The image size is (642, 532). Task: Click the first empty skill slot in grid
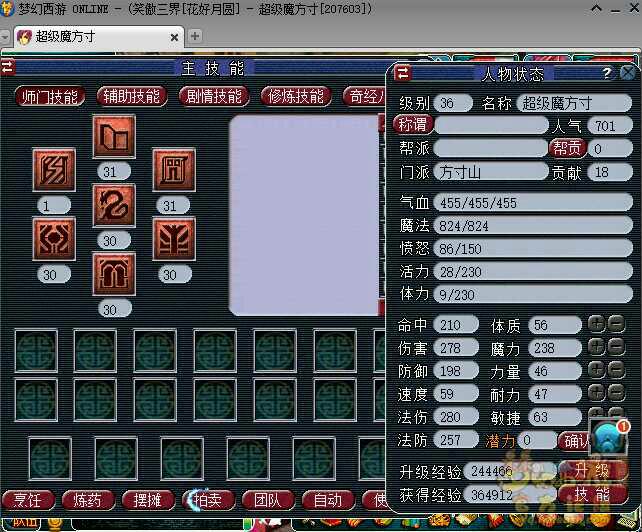click(x=36, y=351)
